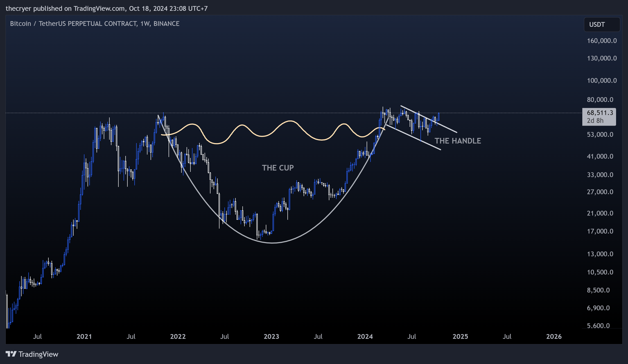Image resolution: width=628 pixels, height=364 pixels.
Task: Click the 2d 8h countdown label
Action: click(595, 121)
